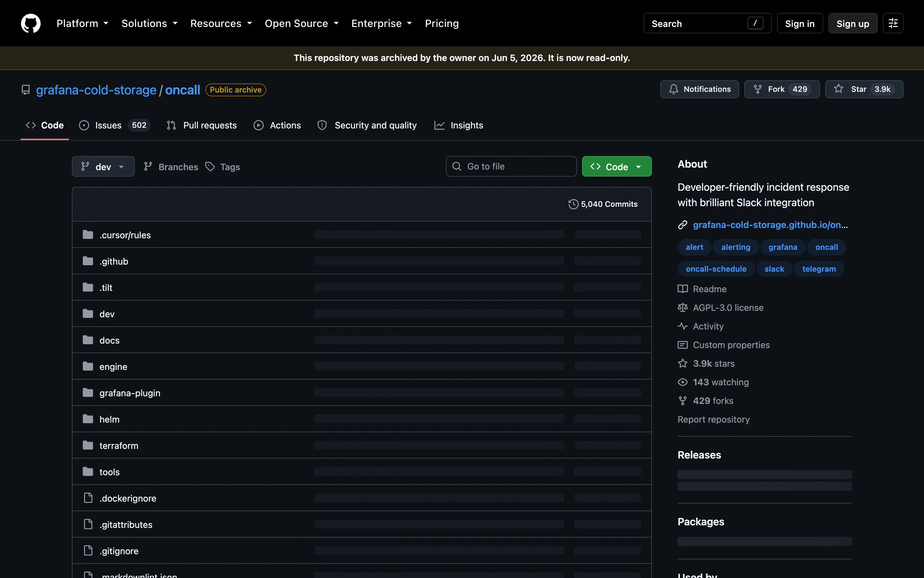Viewport: 924px width, 578px height.
Task: Expand the Enterprise menu
Action: [x=382, y=23]
